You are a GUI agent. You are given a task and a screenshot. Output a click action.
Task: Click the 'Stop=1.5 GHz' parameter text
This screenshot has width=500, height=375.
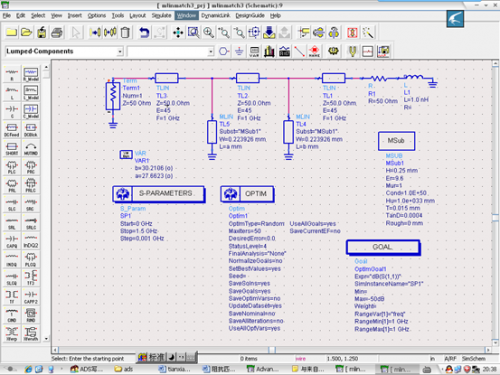[x=139, y=231]
